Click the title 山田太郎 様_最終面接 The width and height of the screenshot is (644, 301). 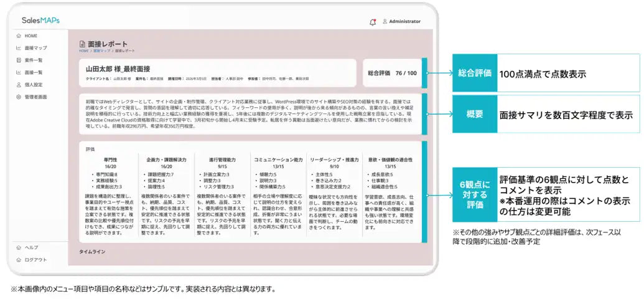[x=118, y=69]
